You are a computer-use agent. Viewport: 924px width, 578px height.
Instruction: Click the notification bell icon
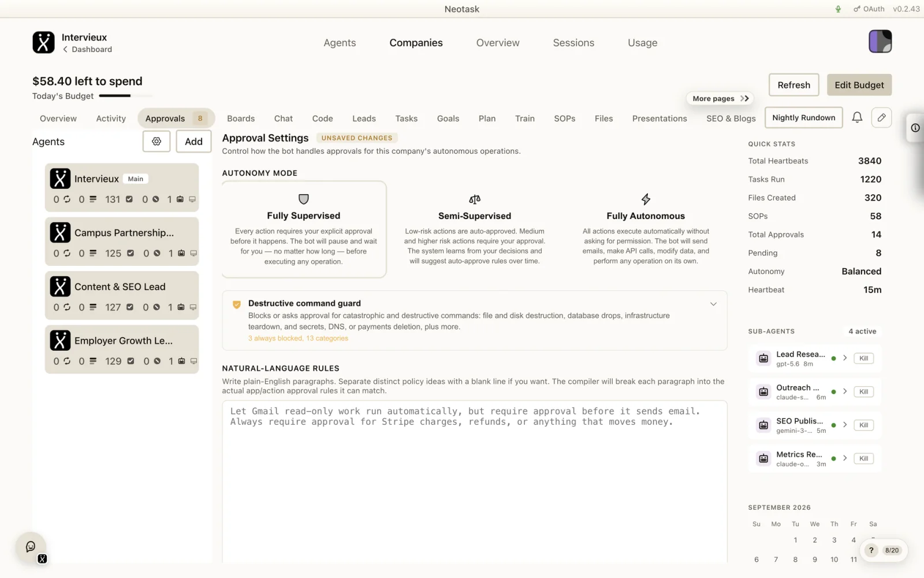[857, 117]
